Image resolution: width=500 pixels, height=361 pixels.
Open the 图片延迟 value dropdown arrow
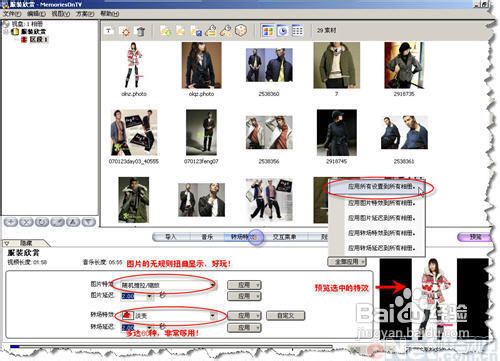[x=149, y=296]
